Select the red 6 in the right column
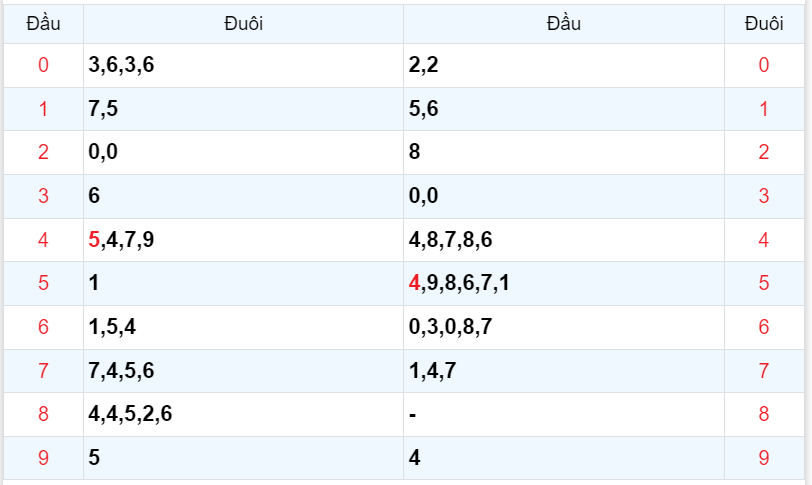This screenshot has width=812, height=485. (x=764, y=327)
